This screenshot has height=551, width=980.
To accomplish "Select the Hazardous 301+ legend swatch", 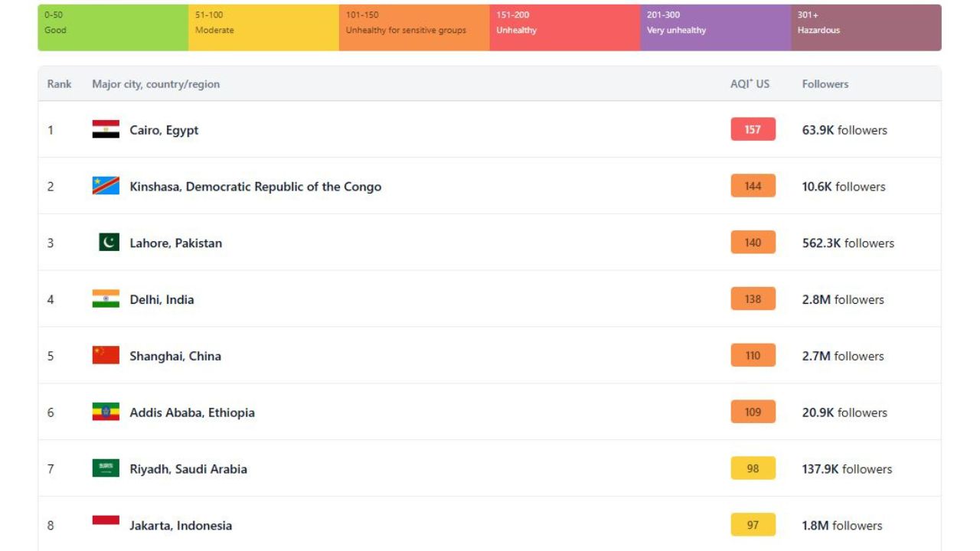I will (x=865, y=28).
